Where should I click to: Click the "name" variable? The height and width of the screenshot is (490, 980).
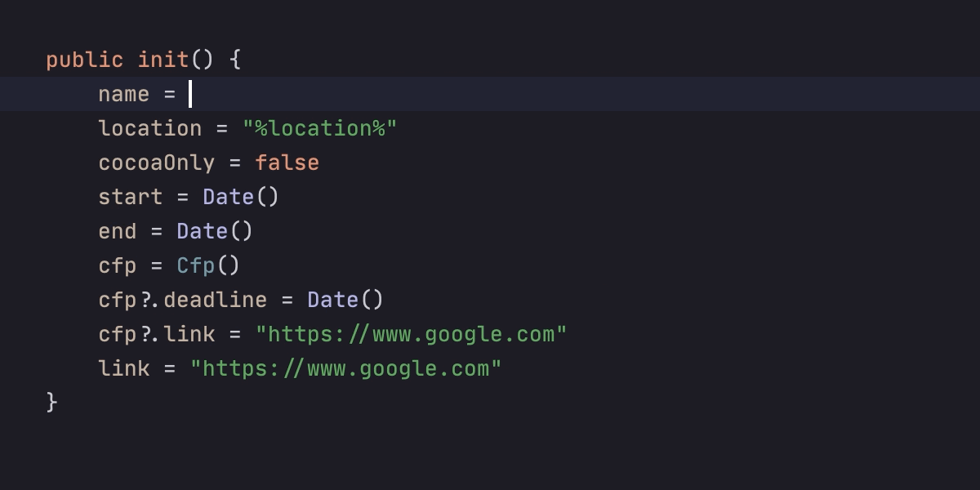[x=123, y=94]
